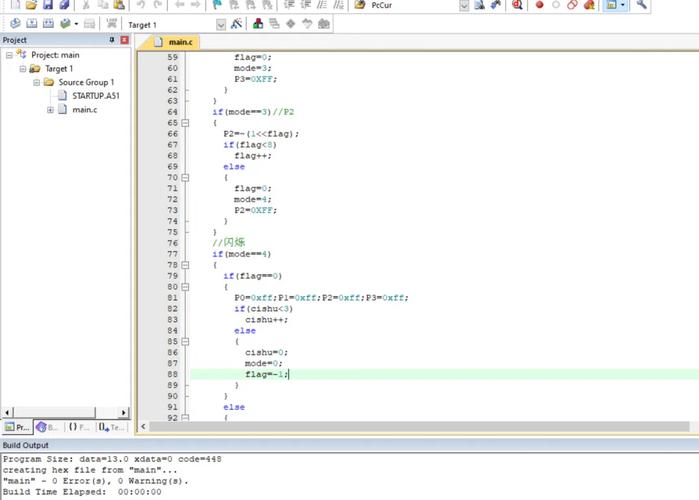
Task: Click the Save file icon
Action: (47, 5)
